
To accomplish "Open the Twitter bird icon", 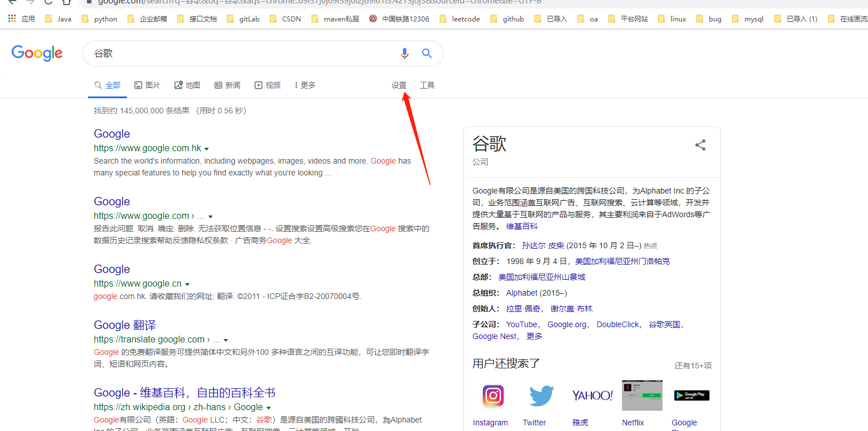I will [x=542, y=395].
